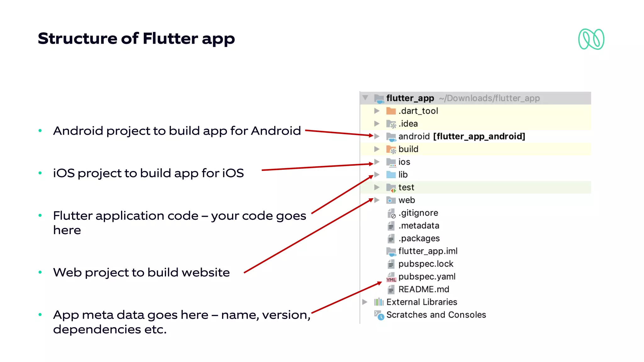644x362 pixels.
Task: Click the Scratches and Consoles icon
Action: pyautogui.click(x=379, y=315)
